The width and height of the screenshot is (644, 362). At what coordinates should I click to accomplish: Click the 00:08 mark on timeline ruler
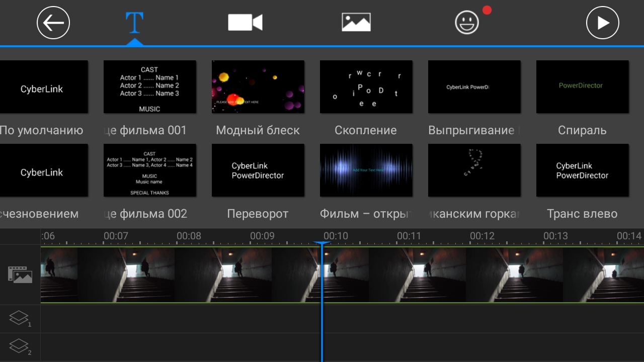(x=189, y=236)
